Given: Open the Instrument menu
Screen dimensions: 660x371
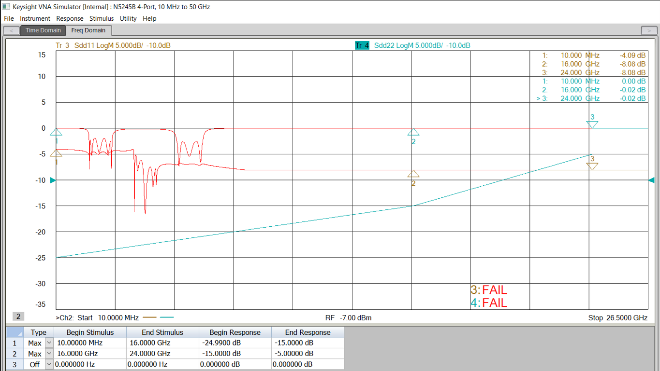Looking at the screenshot, I should pyautogui.click(x=35, y=19).
